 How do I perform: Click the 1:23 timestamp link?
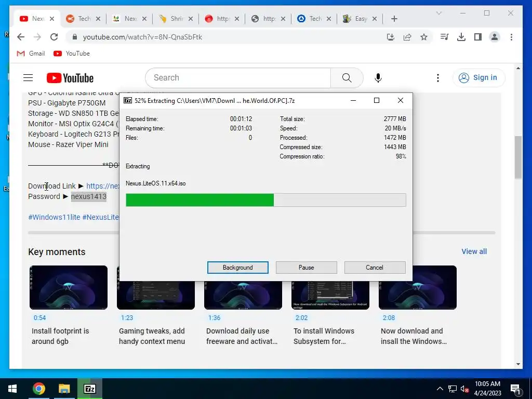[x=127, y=318]
